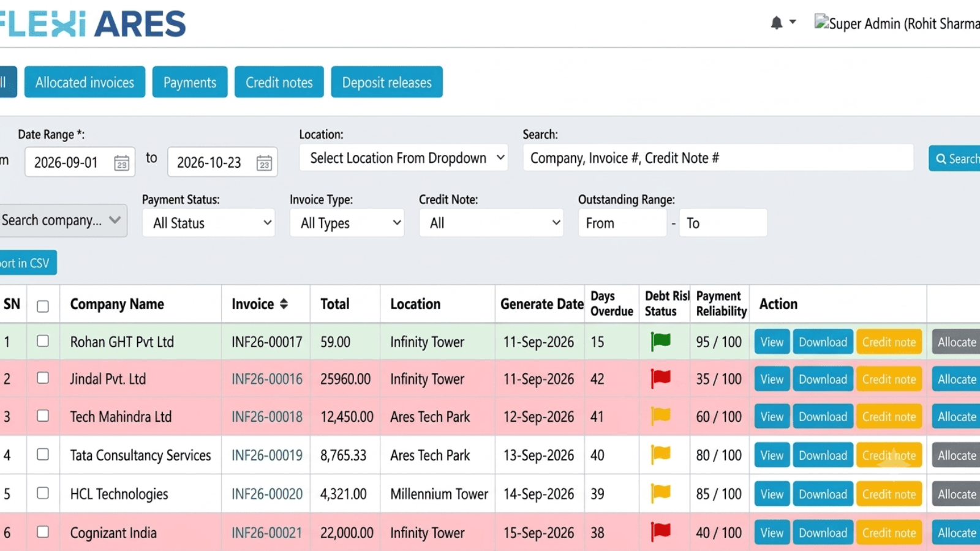Sort the table by the Invoice column arrows
The height and width of the screenshot is (551, 980).
(x=284, y=304)
